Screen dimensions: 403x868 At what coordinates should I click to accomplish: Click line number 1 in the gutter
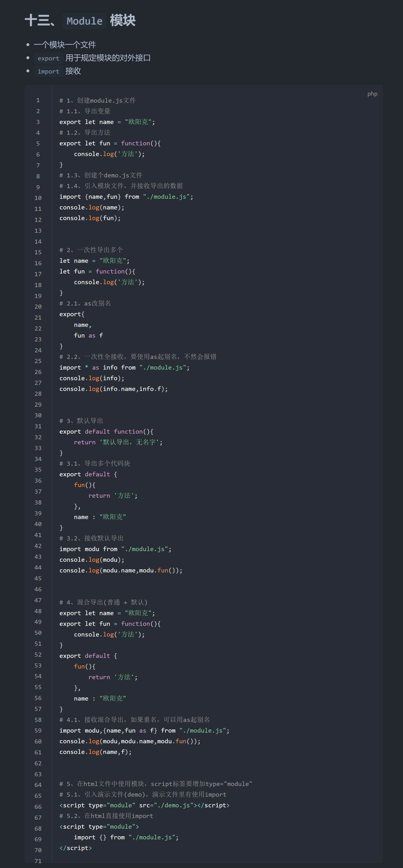pyautogui.click(x=38, y=100)
